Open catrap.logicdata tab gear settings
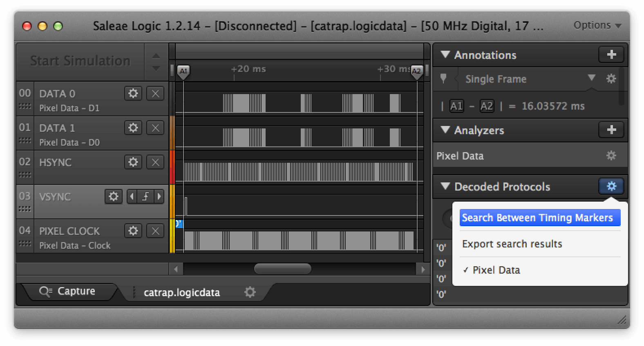Image resolution: width=644 pixels, height=346 pixels. click(250, 292)
